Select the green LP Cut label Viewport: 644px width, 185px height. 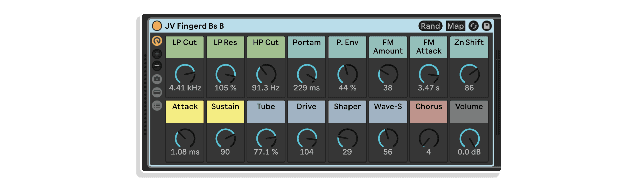coord(185,47)
